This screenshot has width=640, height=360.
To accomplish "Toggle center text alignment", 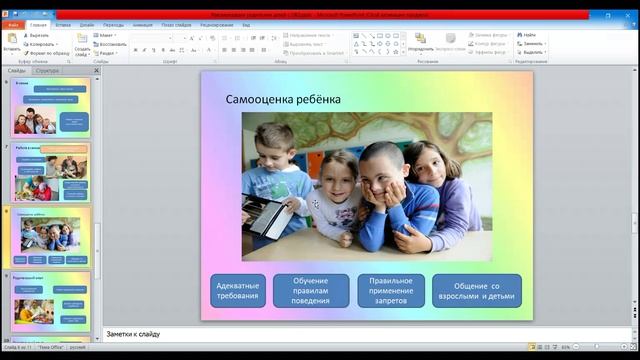I will 234,50.
